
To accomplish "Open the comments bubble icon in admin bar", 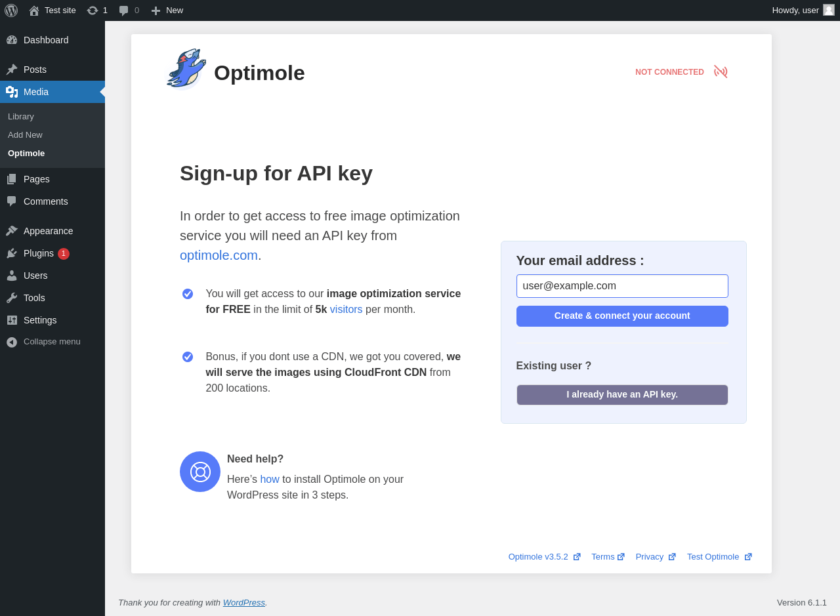I will [x=123, y=10].
